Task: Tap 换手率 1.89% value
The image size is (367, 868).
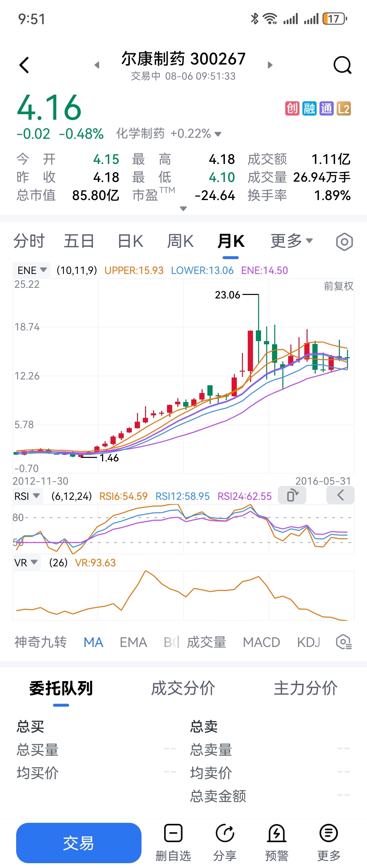Action: coord(332,196)
